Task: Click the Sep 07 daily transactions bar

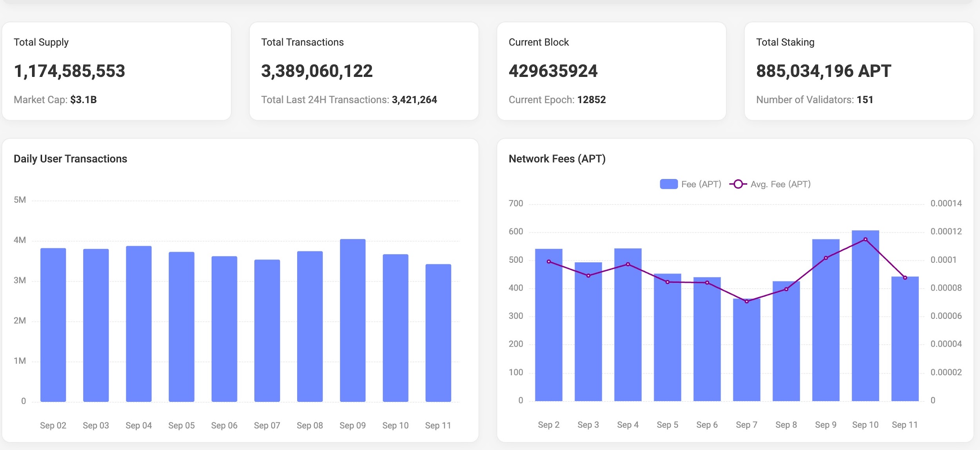Action: coord(267,331)
